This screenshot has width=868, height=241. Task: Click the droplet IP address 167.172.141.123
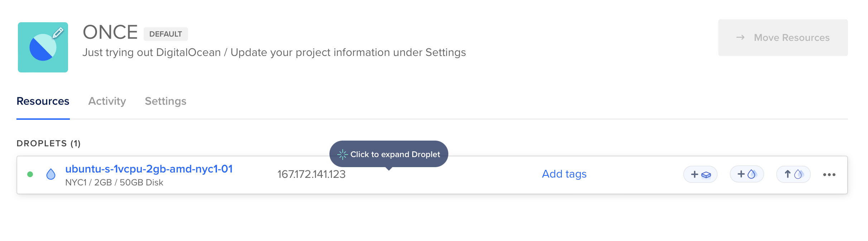311,174
